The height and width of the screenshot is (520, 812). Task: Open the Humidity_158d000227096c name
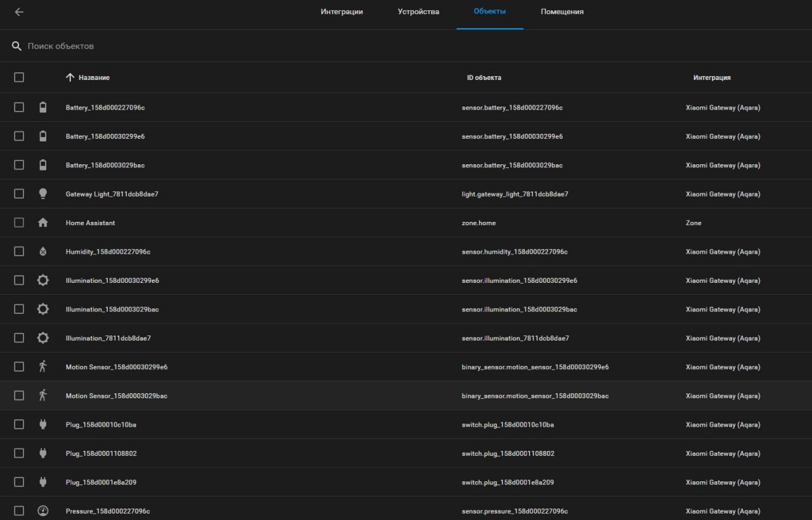coord(108,252)
